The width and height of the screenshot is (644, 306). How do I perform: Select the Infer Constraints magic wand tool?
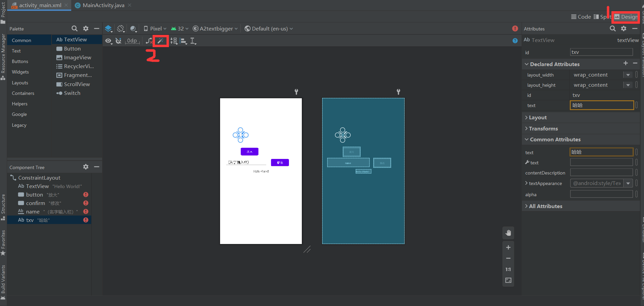pyautogui.click(x=160, y=41)
